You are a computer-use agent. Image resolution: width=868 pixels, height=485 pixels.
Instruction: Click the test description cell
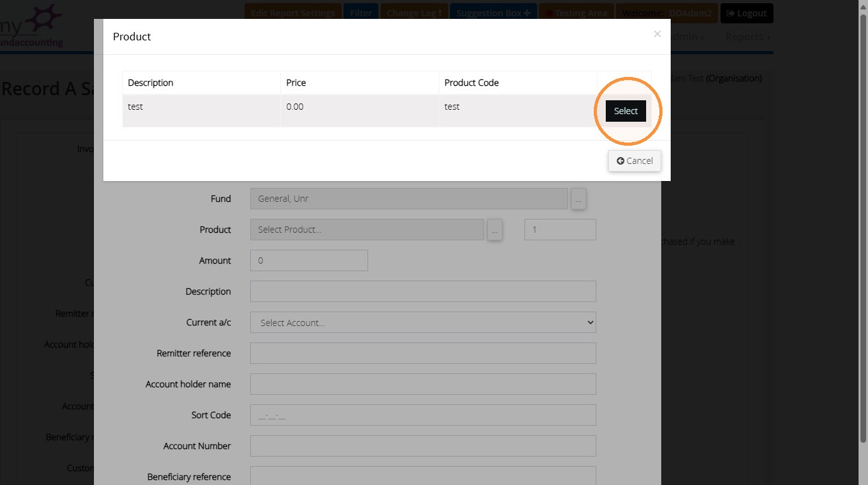coord(202,111)
